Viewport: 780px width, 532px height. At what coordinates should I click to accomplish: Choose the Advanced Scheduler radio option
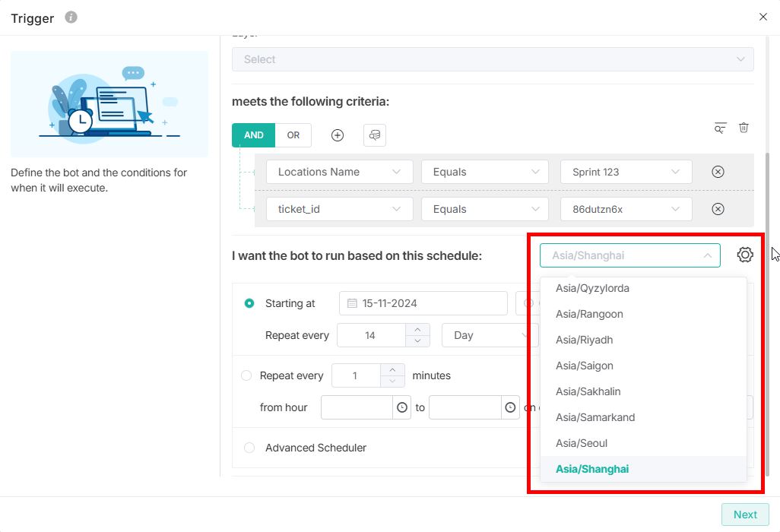[249, 448]
